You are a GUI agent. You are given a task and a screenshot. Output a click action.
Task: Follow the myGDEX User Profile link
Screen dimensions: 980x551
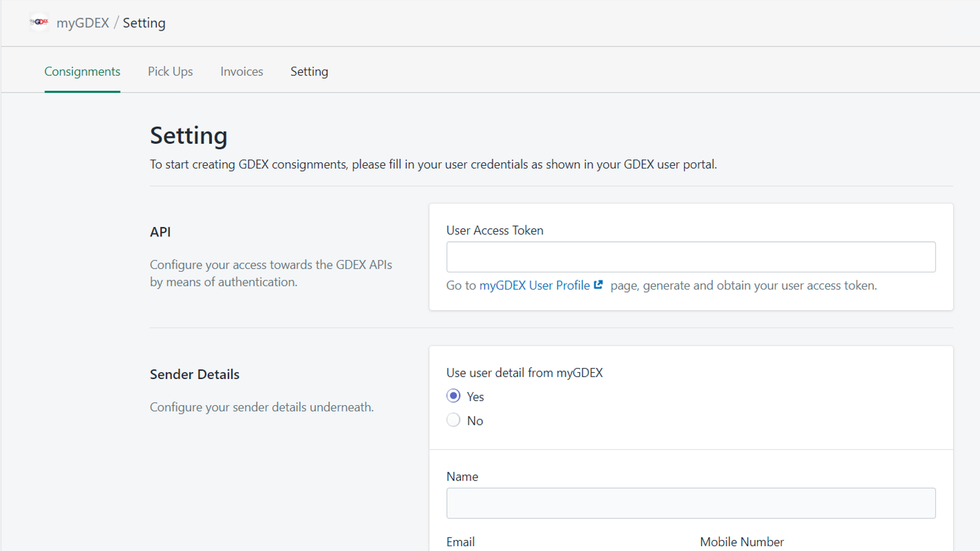click(x=534, y=285)
